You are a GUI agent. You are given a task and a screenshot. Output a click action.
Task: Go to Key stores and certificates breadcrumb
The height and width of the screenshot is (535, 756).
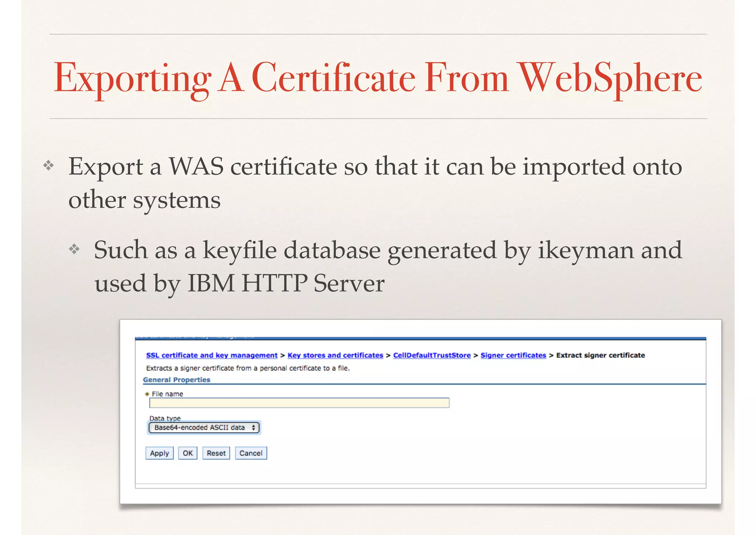pyautogui.click(x=335, y=355)
